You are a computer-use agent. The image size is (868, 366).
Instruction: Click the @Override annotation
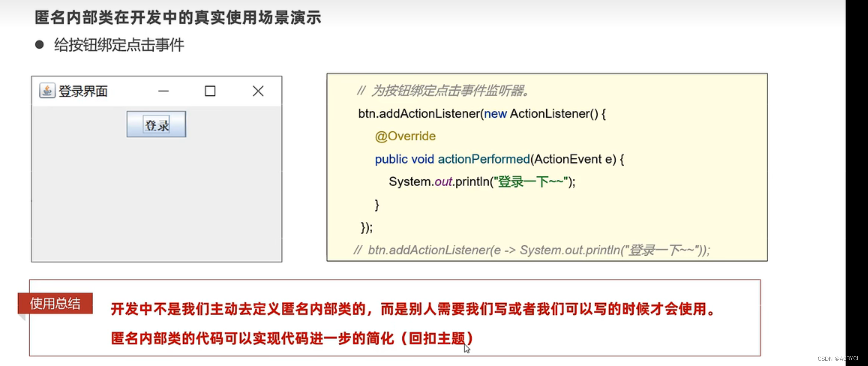(405, 136)
